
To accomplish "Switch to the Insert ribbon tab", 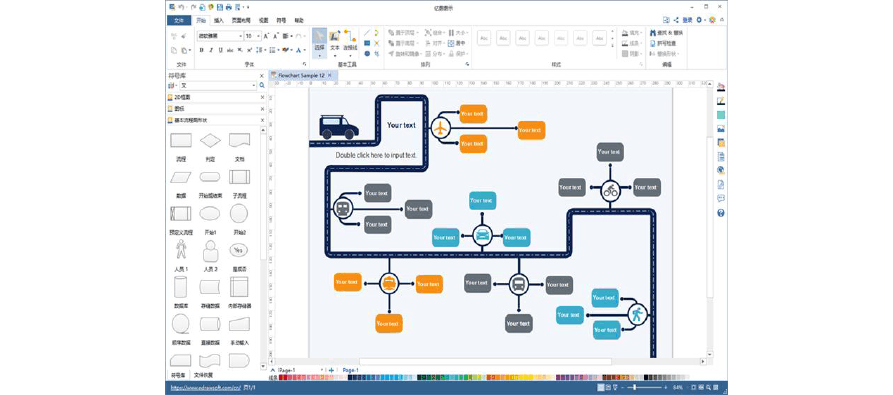I will tap(219, 20).
